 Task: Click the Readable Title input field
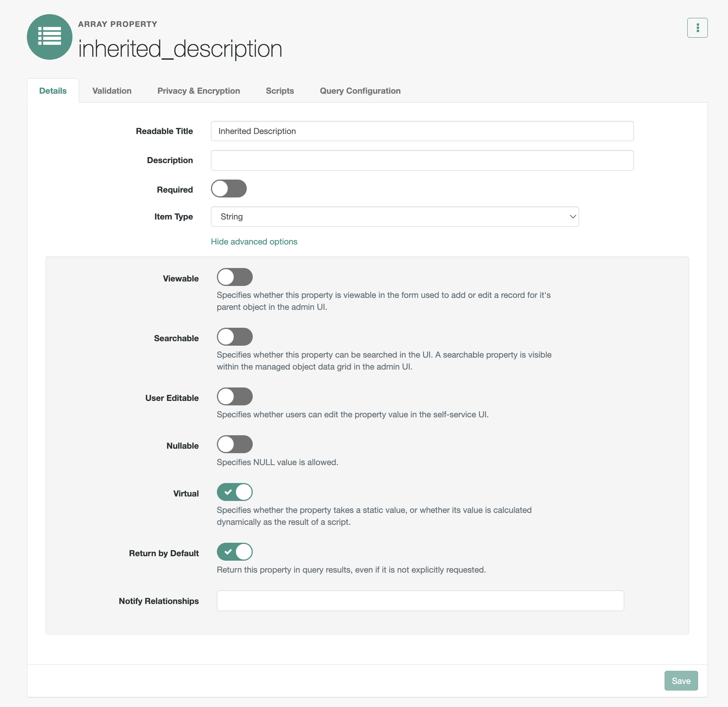[x=423, y=131]
